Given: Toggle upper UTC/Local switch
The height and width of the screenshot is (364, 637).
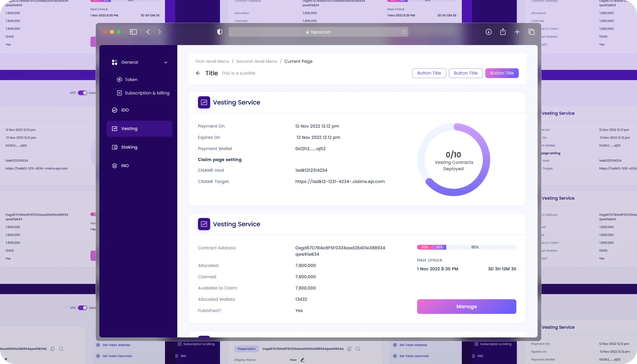Looking at the screenshot, I should pos(82,93).
